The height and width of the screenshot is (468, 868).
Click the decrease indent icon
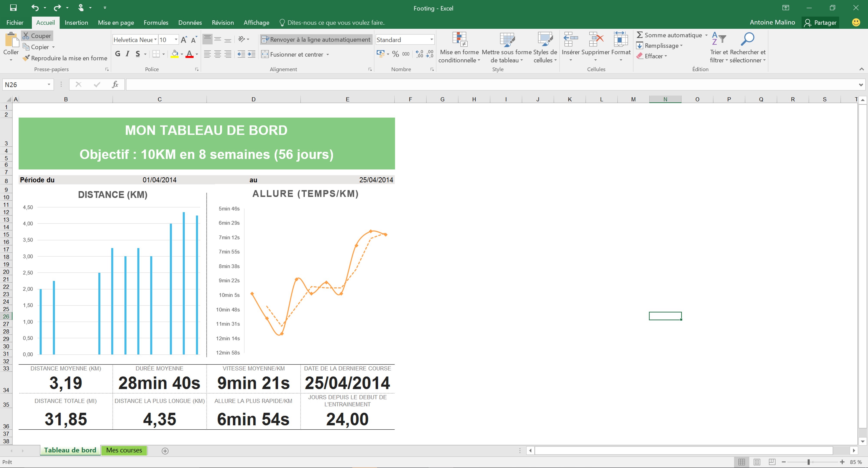[241, 54]
